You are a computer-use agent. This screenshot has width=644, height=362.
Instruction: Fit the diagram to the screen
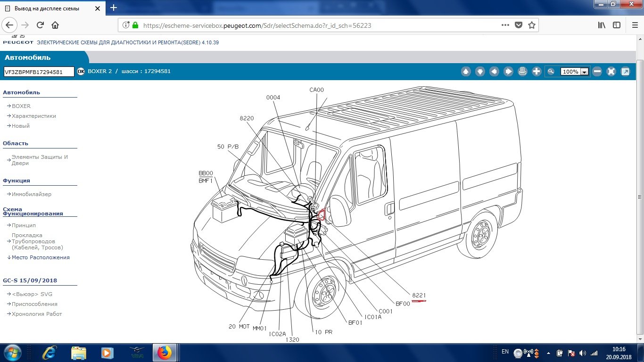[611, 72]
